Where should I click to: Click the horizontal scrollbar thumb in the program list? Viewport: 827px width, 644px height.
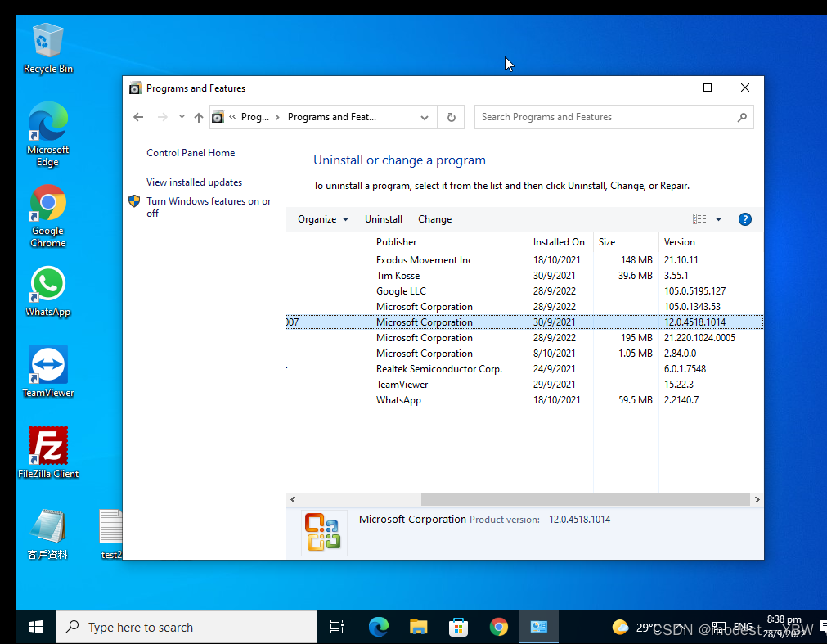(x=585, y=499)
